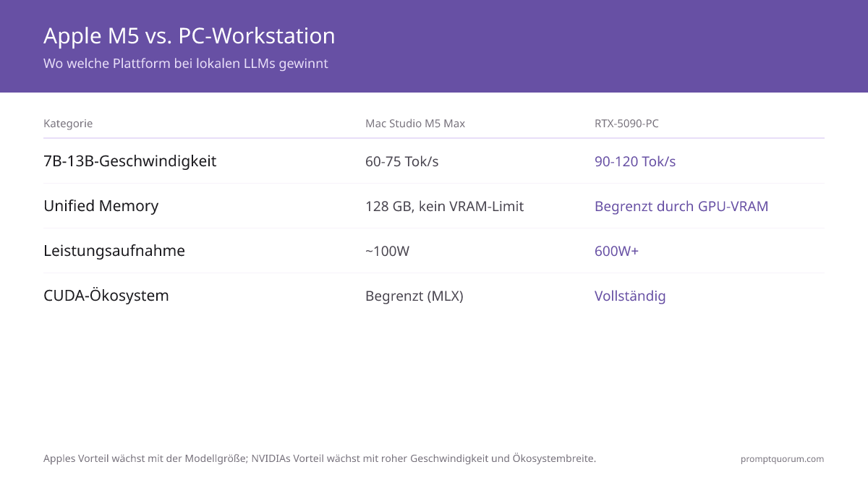Select the '7B-13B-Geschwindigkeit' row label
Screen dimensions: 868x488
[130, 161]
